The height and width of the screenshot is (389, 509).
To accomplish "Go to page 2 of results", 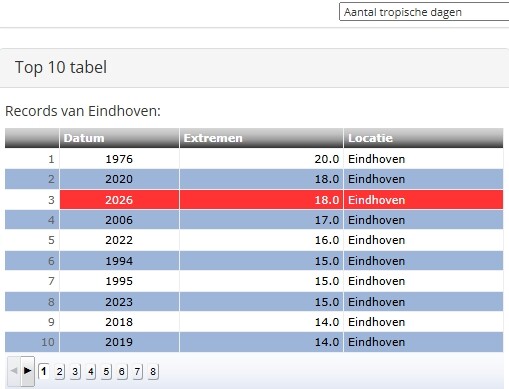I will click(x=59, y=371).
